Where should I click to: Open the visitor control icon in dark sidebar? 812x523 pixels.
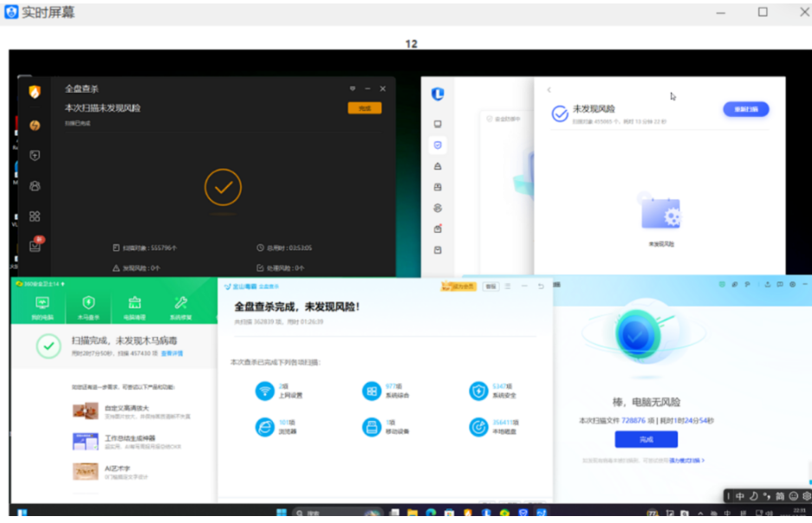(35, 186)
